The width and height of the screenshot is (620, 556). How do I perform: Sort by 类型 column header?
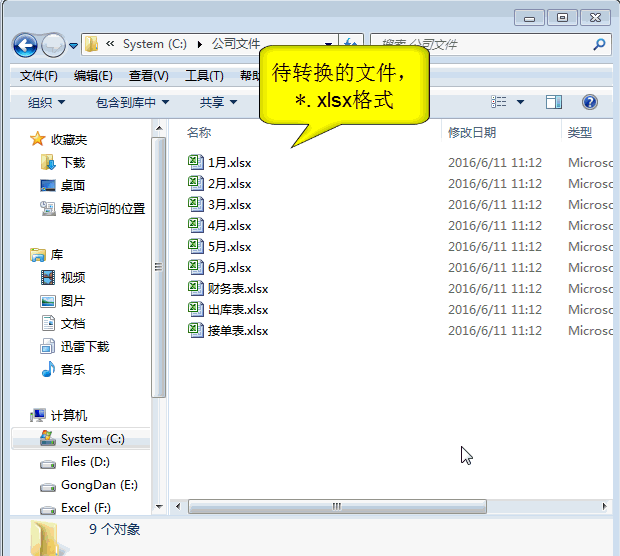580,132
